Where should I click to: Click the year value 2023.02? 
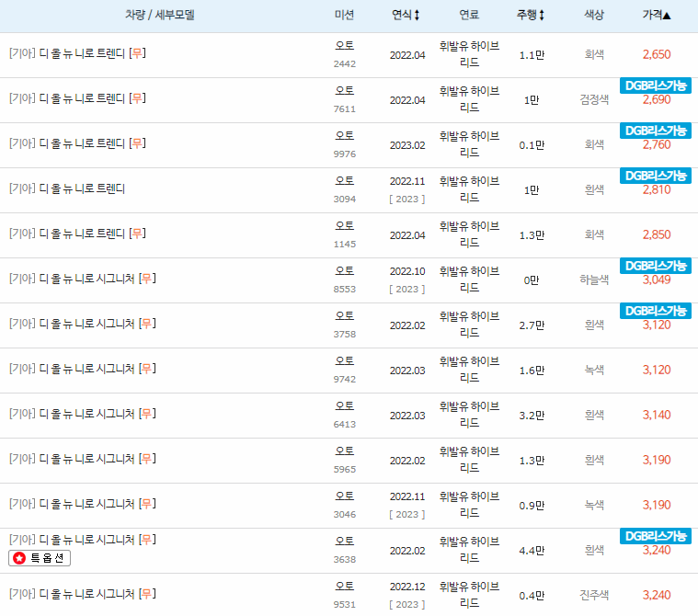407,145
